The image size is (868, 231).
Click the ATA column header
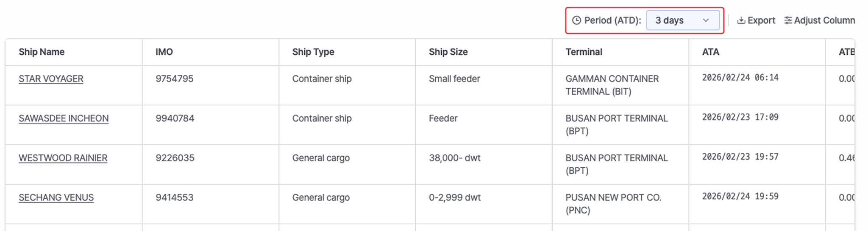pyautogui.click(x=710, y=52)
